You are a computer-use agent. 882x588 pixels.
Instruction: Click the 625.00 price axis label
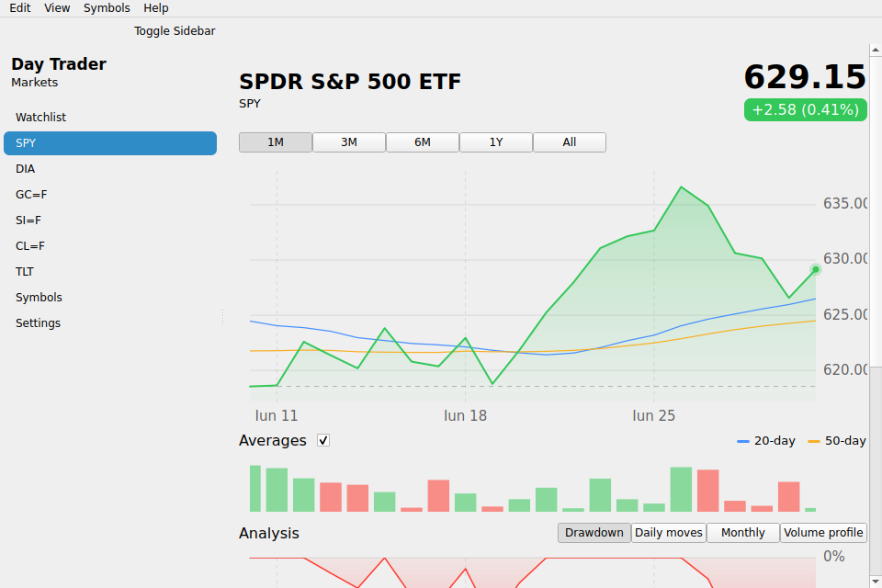click(x=845, y=314)
